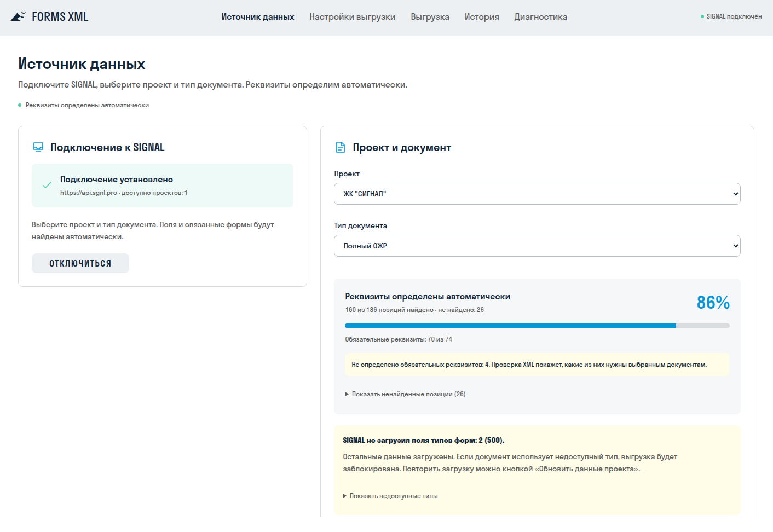Image resolution: width=773 pixels, height=532 pixels.
Task: Click the Источник данных page heading
Action: 82,64
